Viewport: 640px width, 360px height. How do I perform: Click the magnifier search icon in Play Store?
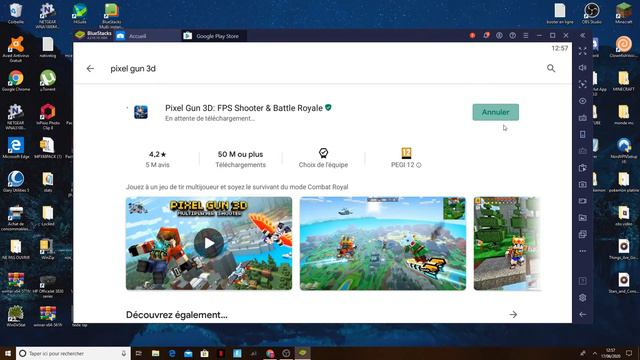tap(551, 68)
